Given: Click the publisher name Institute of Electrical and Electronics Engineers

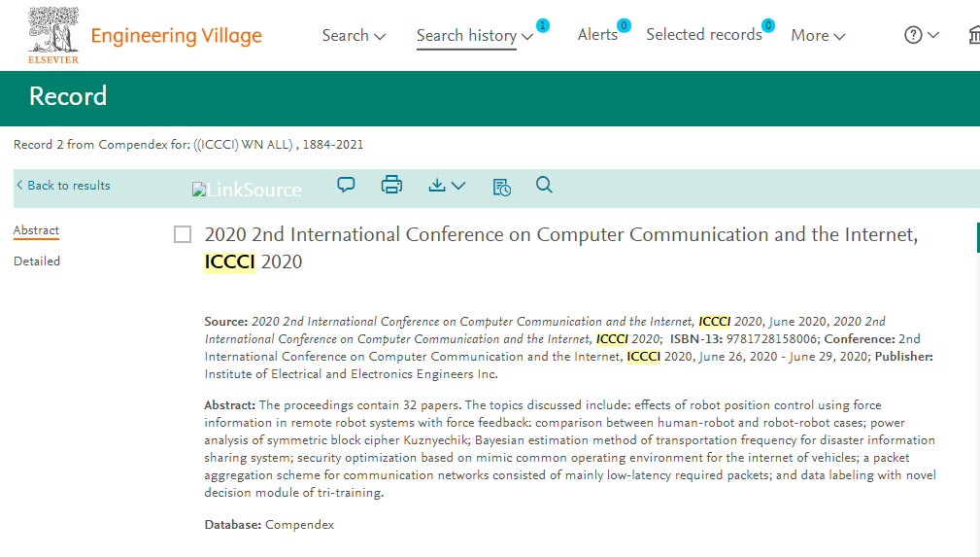Looking at the screenshot, I should click(352, 373).
